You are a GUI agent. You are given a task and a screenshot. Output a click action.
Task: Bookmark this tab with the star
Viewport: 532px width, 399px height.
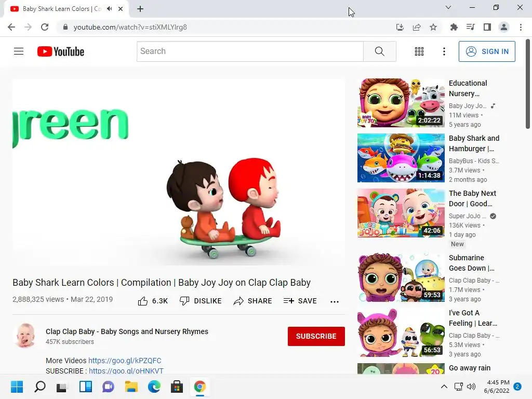pyautogui.click(x=433, y=27)
